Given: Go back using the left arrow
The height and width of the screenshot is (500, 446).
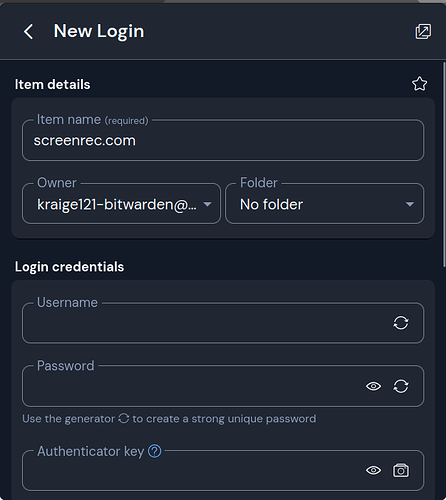Looking at the screenshot, I should pos(28,32).
